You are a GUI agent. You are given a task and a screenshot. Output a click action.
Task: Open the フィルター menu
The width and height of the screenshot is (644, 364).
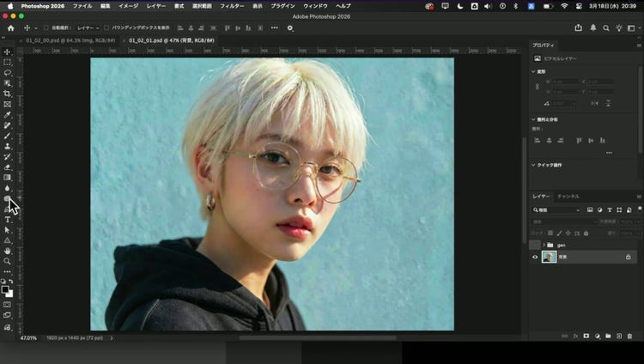click(232, 5)
